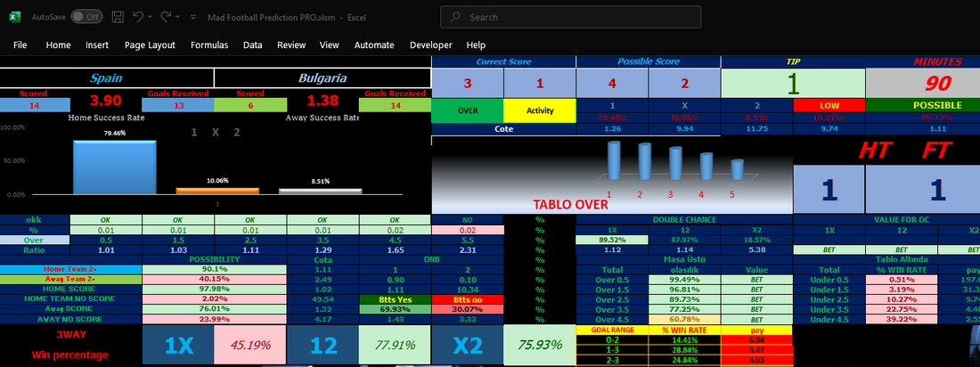Screen dimensions: 980x367
Task: Select the 11.75 odds cell
Action: point(756,129)
